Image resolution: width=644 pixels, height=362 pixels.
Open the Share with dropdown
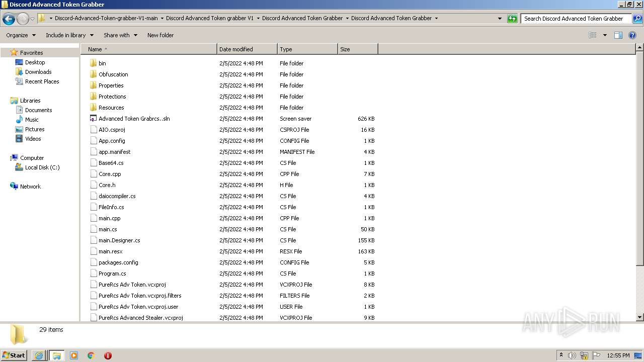(120, 35)
